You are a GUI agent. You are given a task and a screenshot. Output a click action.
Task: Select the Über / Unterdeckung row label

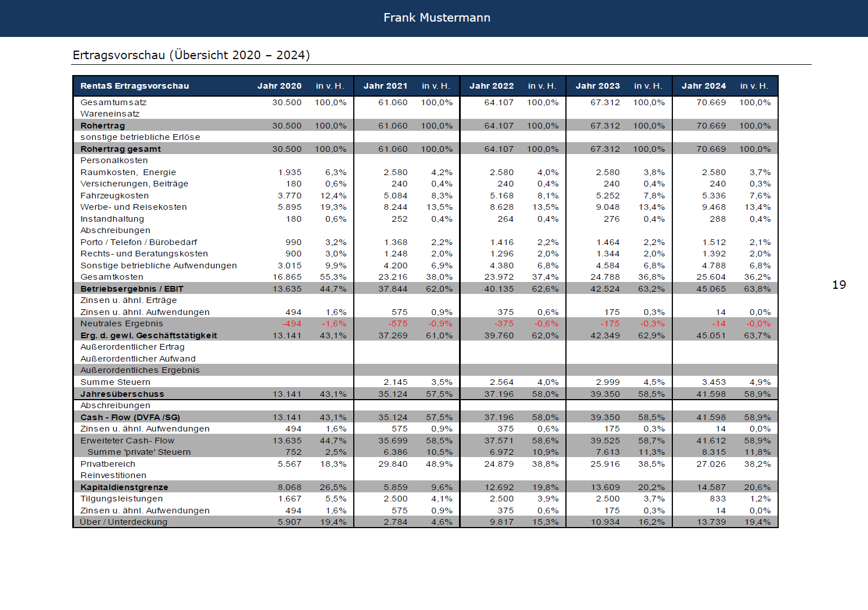[123, 522]
